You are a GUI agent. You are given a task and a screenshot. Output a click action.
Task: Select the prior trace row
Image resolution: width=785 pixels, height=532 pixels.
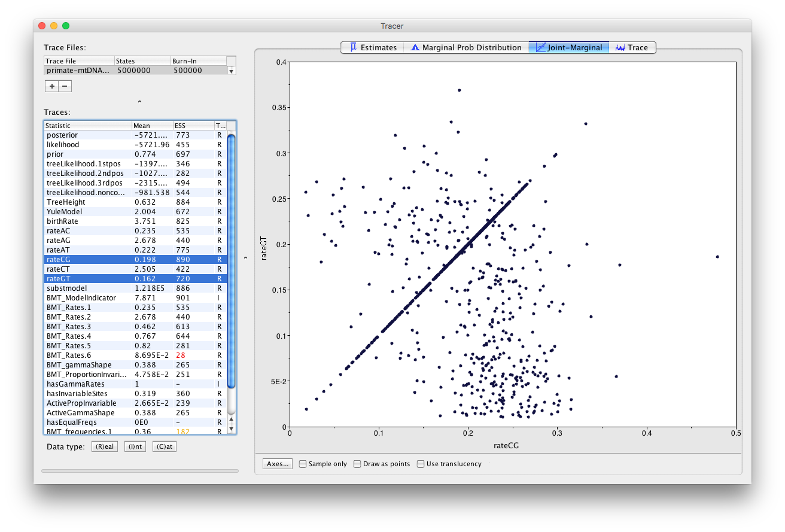136,154
